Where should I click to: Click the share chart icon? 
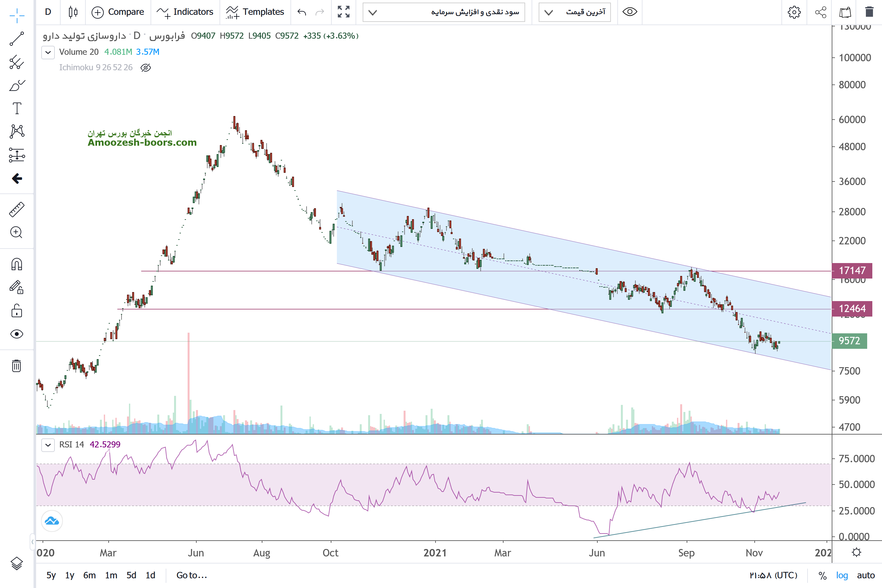pos(820,12)
